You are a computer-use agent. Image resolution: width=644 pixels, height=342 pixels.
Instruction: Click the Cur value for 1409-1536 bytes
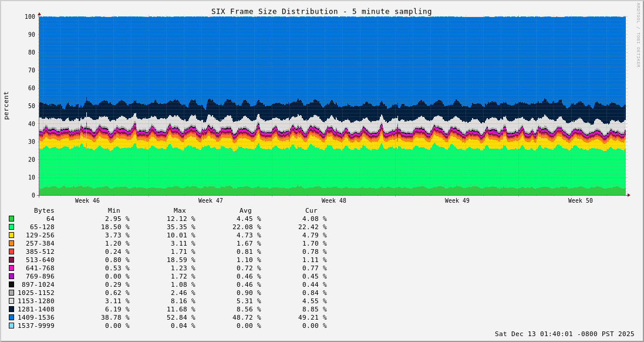pyautogui.click(x=312, y=317)
